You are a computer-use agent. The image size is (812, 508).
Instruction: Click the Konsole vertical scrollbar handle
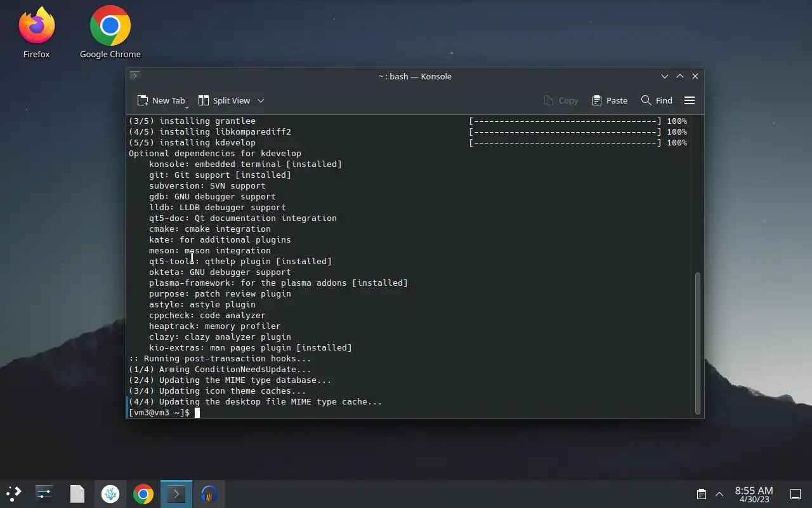698,343
